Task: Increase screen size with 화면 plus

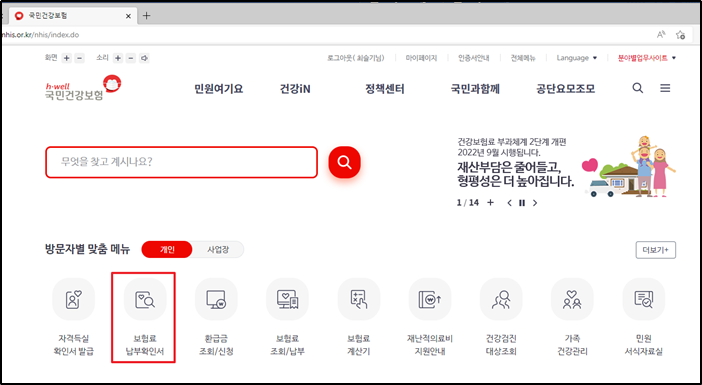Action: pyautogui.click(x=67, y=58)
